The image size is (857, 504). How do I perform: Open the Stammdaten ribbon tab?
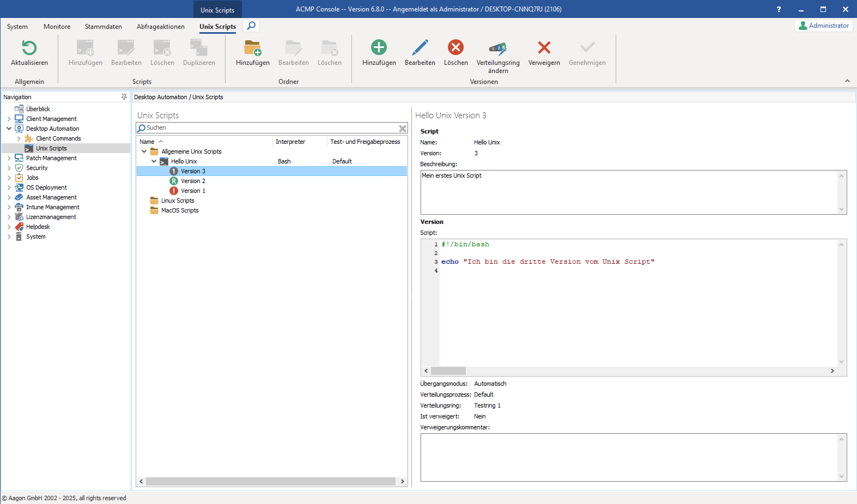pos(103,27)
